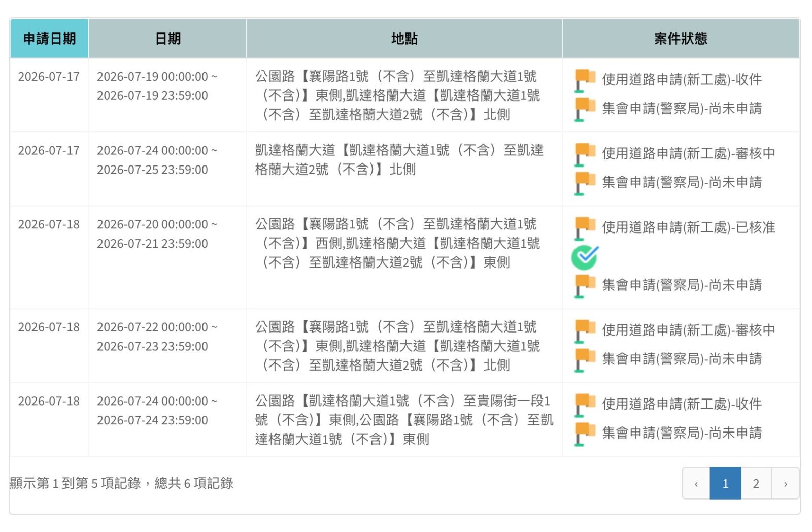The width and height of the screenshot is (812, 532).
Task: Click 申請日期 2026-07-18 in 07-22 row
Action: (x=49, y=327)
